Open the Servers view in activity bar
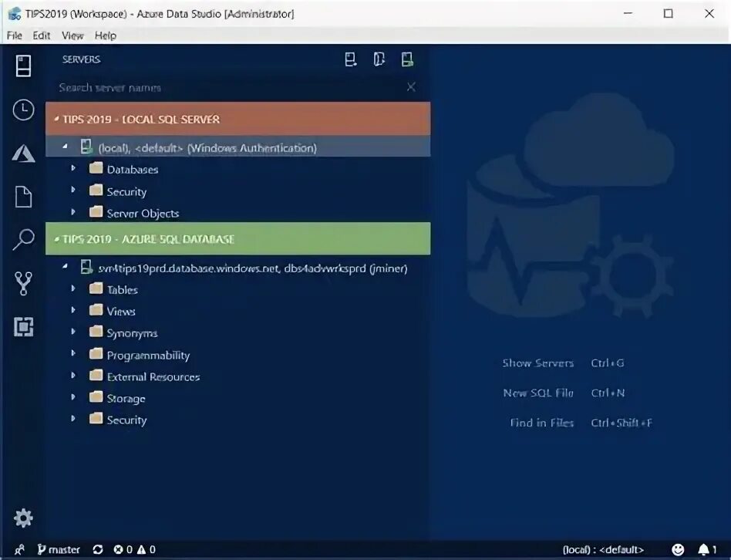 pyautogui.click(x=23, y=66)
